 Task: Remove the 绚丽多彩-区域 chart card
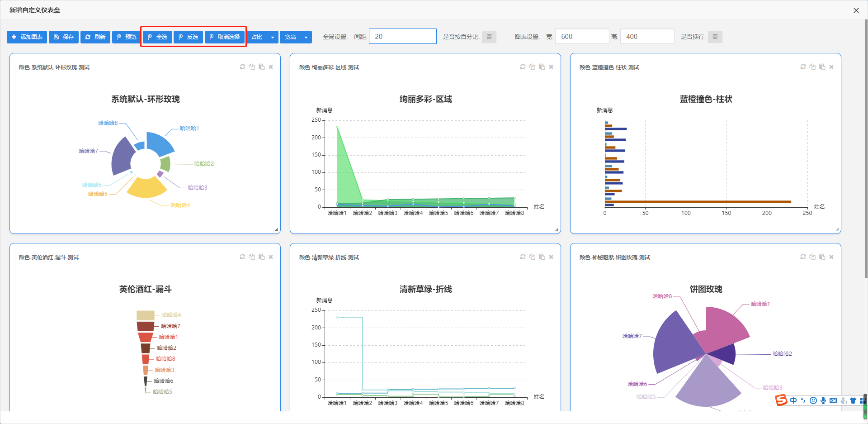pyautogui.click(x=551, y=67)
